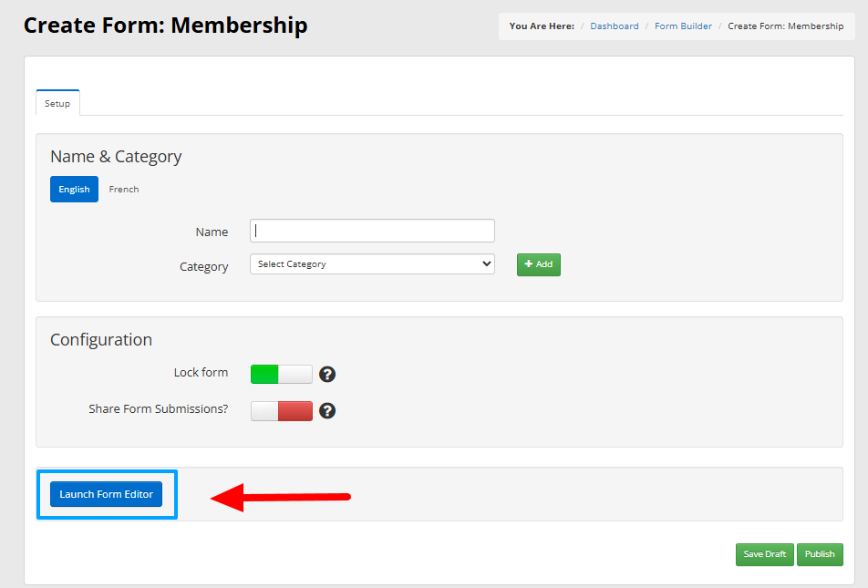
Task: Open the Form Builder breadcrumb link
Action: 683,26
